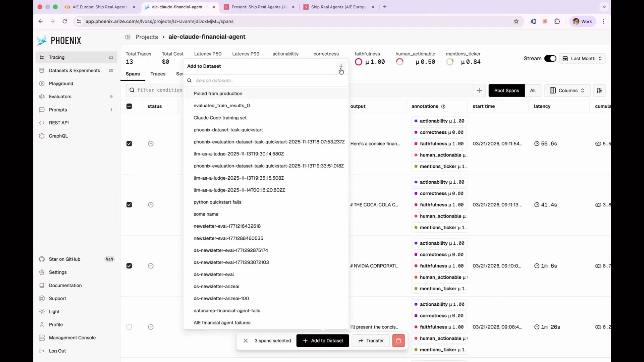Bookmark this page with the star icon
644x362 pixels.
pyautogui.click(x=516, y=21)
